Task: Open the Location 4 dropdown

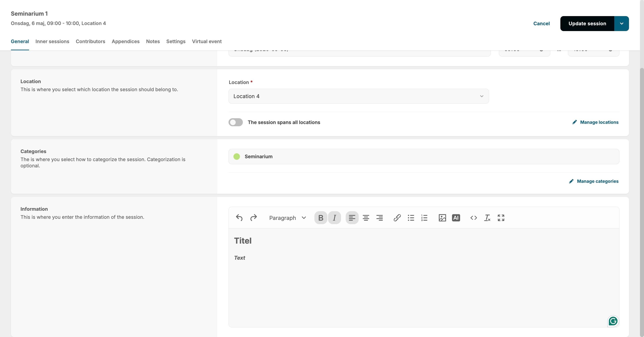Action: [x=358, y=96]
